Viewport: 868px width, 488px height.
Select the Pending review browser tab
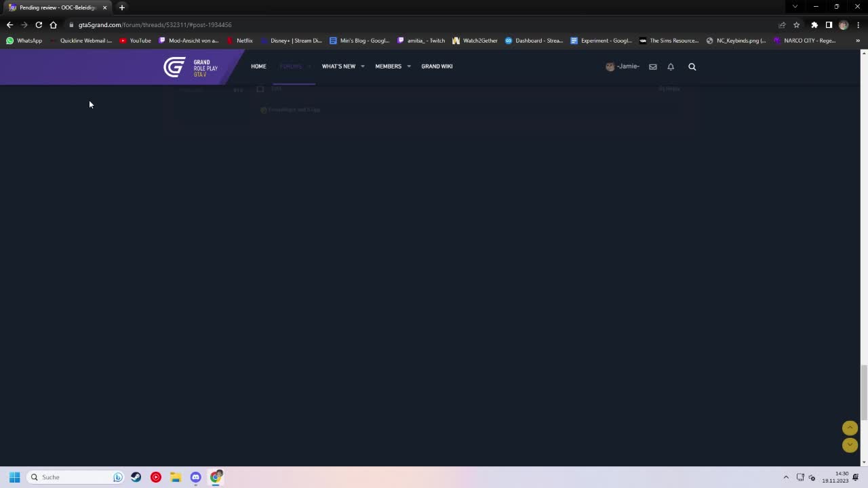(x=58, y=7)
